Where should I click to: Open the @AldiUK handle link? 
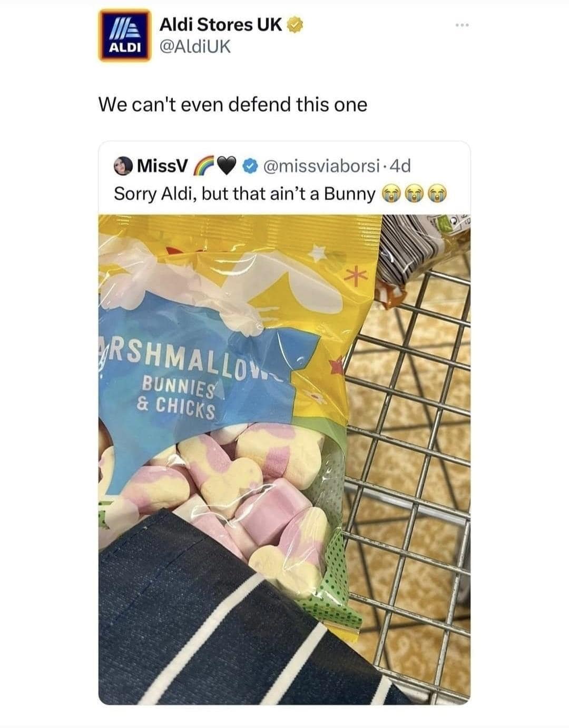pos(194,47)
